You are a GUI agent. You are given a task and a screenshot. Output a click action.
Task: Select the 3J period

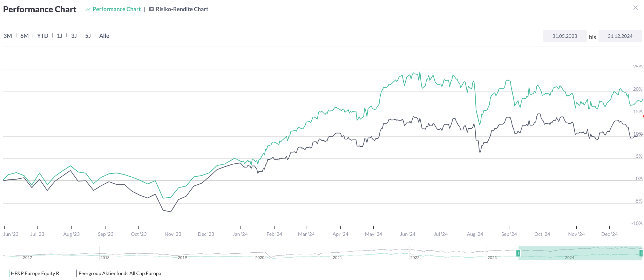click(x=74, y=36)
